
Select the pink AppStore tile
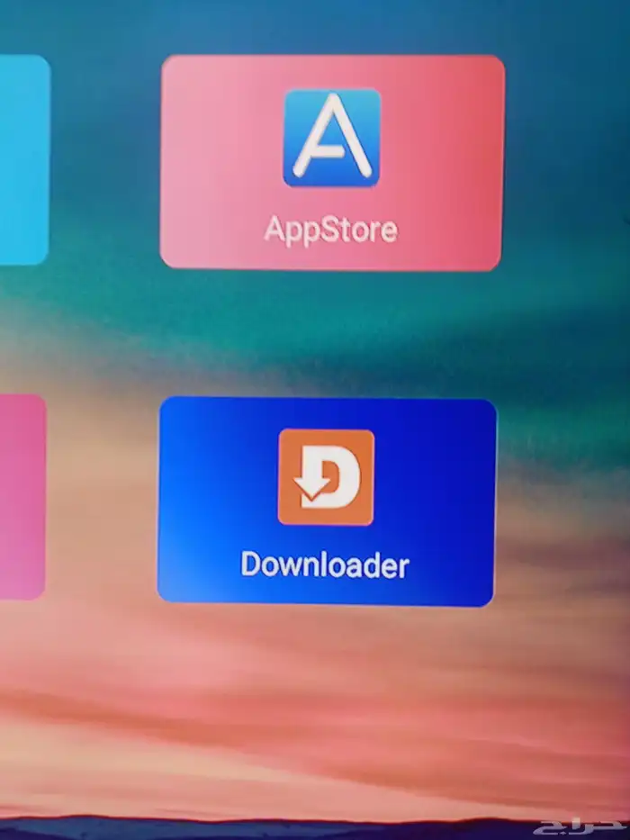point(332,162)
